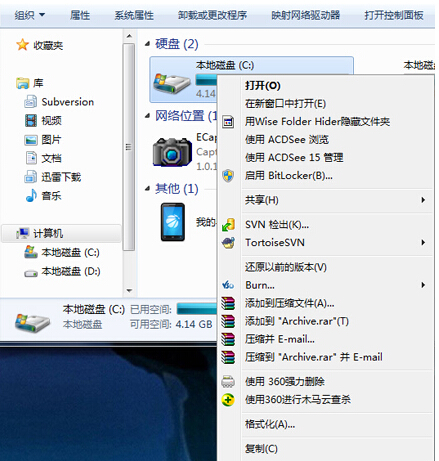Viewport: 439px width, 461px height.
Task: Click the 计算机 computer icon in sidebar
Action: tap(22, 233)
